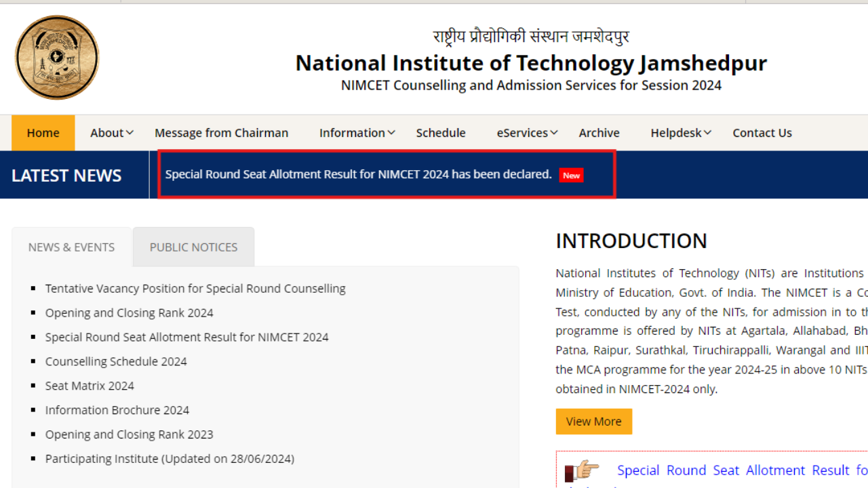This screenshot has height=488, width=868.
Task: Click the Hindi institute name heading
Action: pyautogui.click(x=531, y=37)
